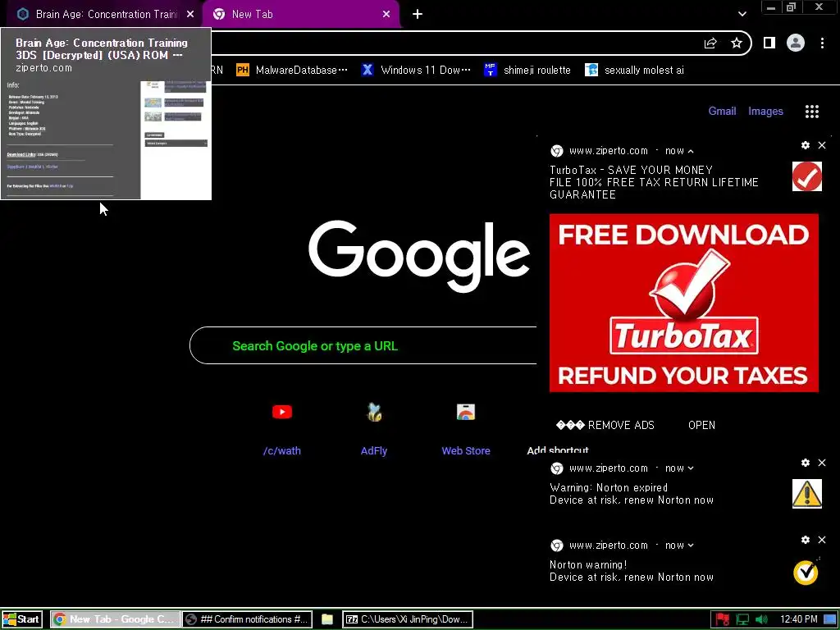Image resolution: width=840 pixels, height=630 pixels.
Task: Select Confirm notifications taskbar item
Action: pyautogui.click(x=248, y=619)
